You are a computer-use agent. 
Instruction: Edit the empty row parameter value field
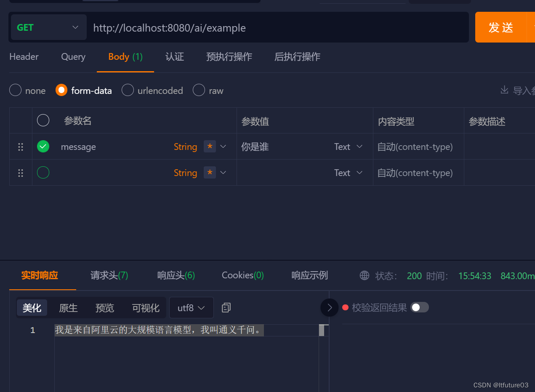pyautogui.click(x=284, y=173)
